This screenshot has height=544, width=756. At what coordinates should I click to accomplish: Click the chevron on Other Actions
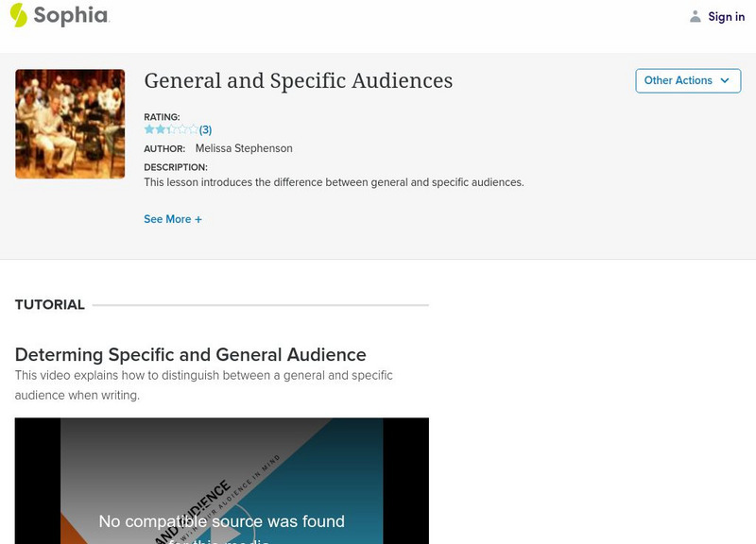pyautogui.click(x=723, y=81)
